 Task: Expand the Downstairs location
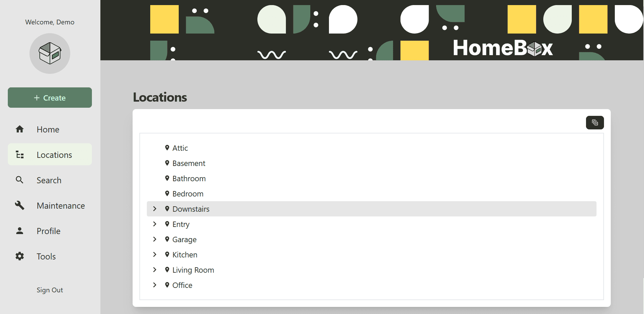[x=155, y=209]
